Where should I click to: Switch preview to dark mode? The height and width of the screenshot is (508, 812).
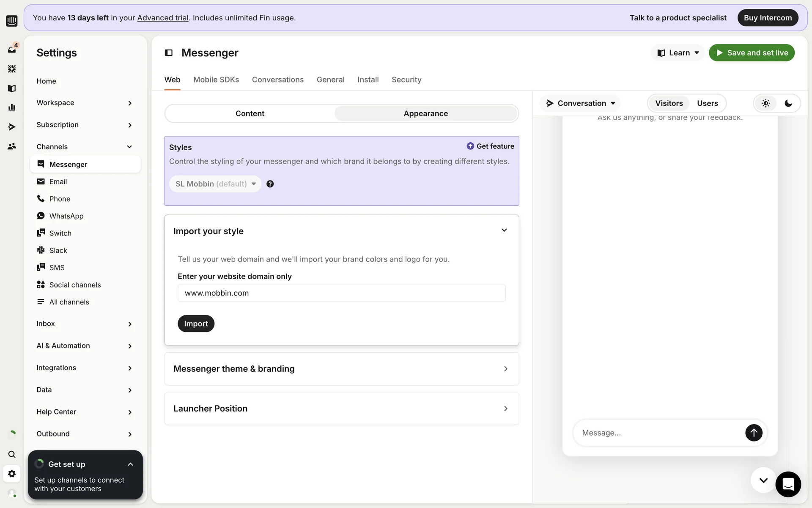(x=788, y=103)
